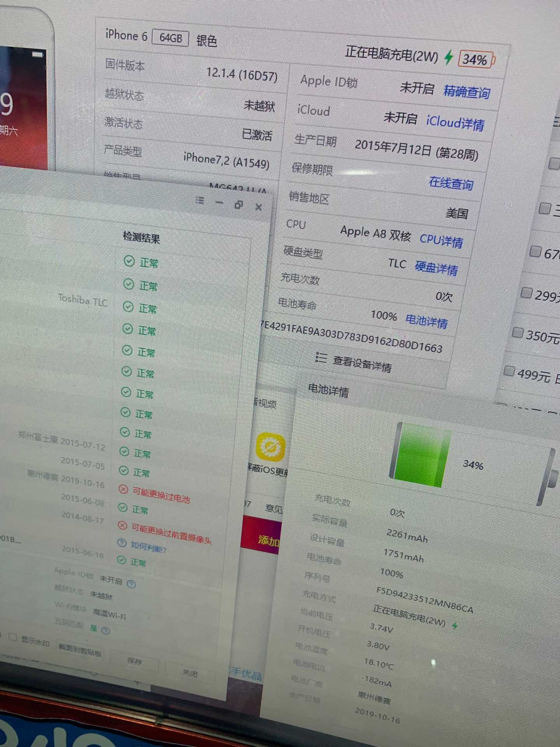This screenshot has width=560, height=747.
Task: Click the list icon beside 查看设备详情
Action: (321, 357)
